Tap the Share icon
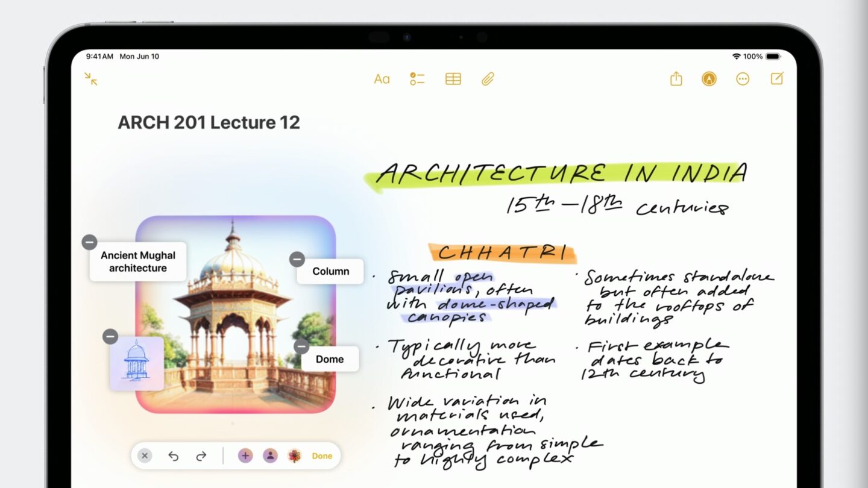Screen dimensions: 868x488 pos(676,79)
